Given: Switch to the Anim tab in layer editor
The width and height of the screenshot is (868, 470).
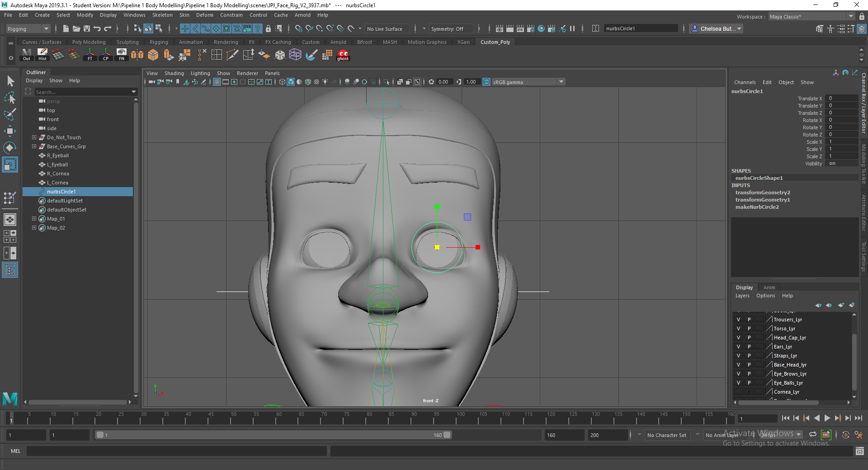Looking at the screenshot, I should (769, 287).
